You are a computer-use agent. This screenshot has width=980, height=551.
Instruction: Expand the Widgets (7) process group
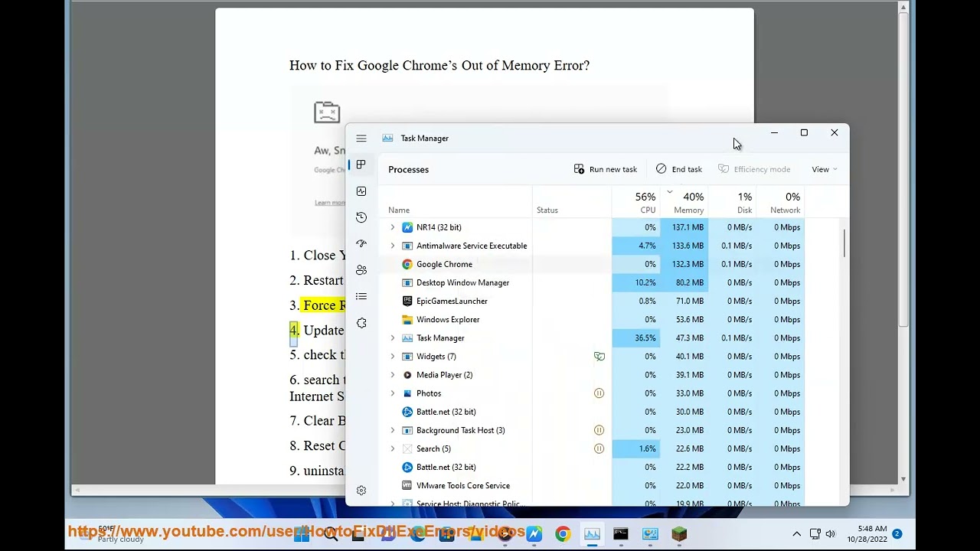[x=393, y=357]
